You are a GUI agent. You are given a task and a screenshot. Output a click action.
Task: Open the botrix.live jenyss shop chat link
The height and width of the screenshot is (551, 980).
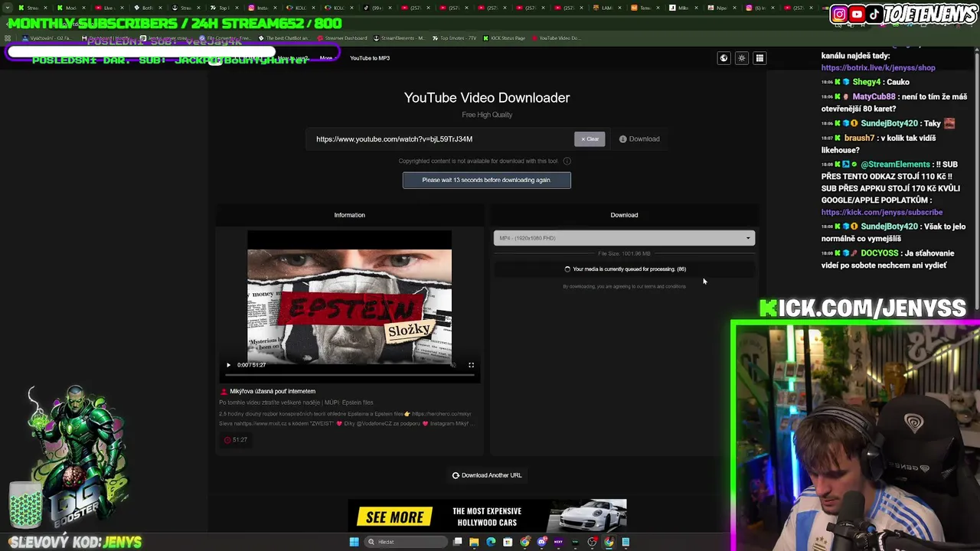878,67
